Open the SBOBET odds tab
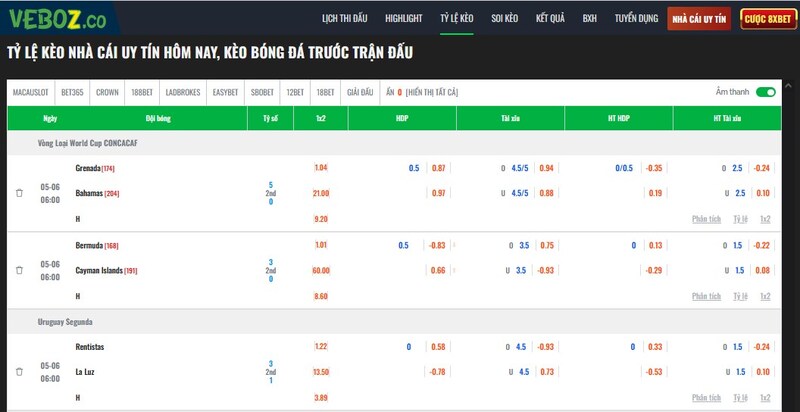This screenshot has height=412, width=800. [262, 92]
